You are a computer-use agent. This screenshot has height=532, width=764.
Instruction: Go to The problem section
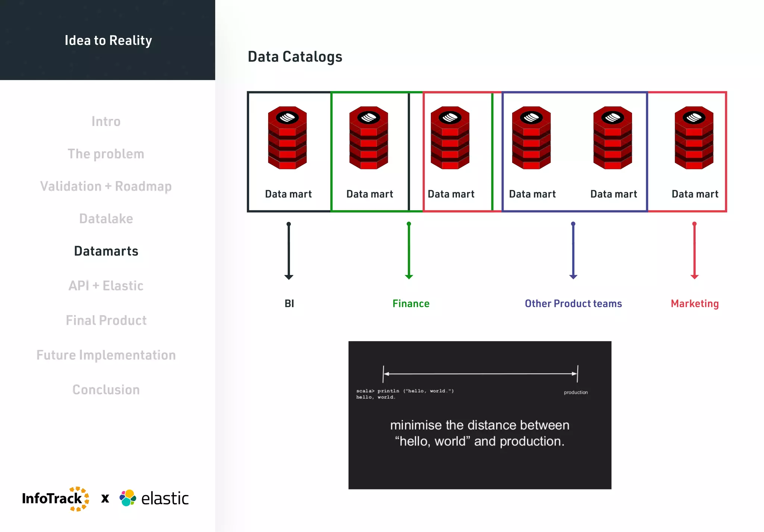coord(106,154)
